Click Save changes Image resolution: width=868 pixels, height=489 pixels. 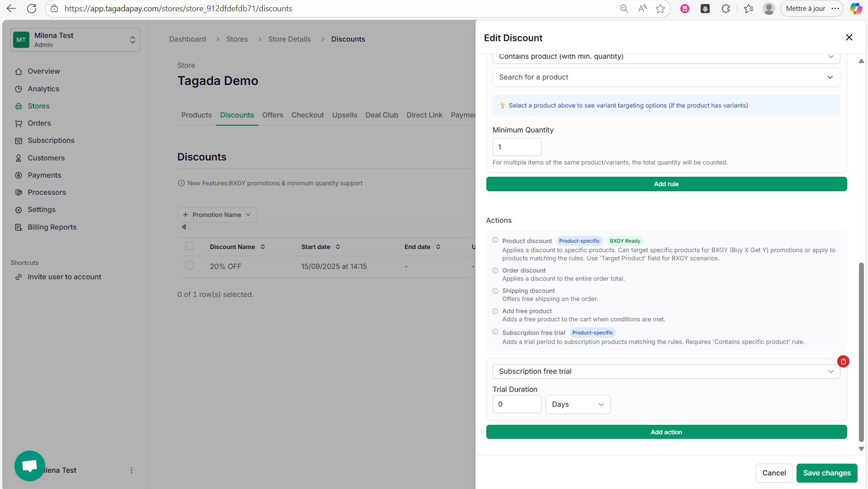(x=827, y=473)
